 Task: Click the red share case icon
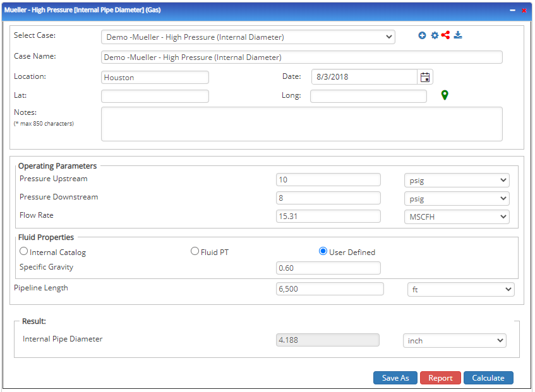446,35
